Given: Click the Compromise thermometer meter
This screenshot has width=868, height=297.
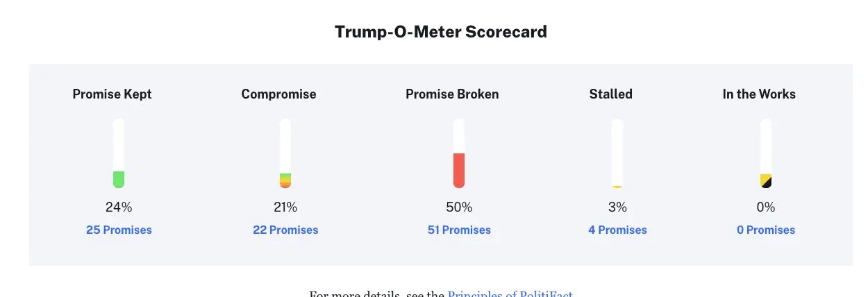Looking at the screenshot, I should (285, 153).
